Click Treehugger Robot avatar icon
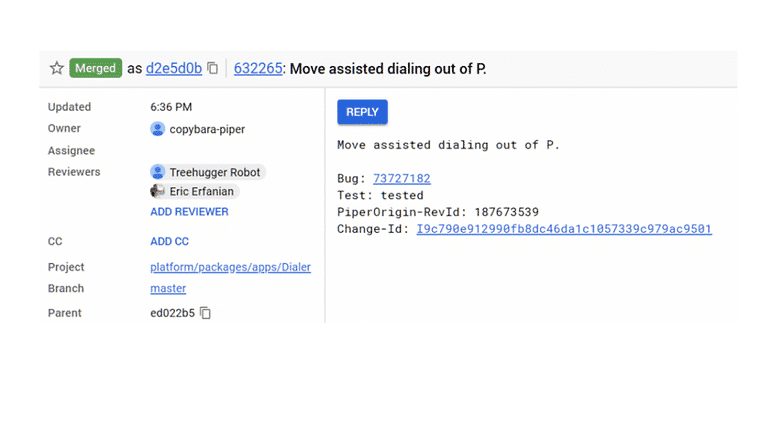The width and height of the screenshot is (782, 429). coord(158,172)
